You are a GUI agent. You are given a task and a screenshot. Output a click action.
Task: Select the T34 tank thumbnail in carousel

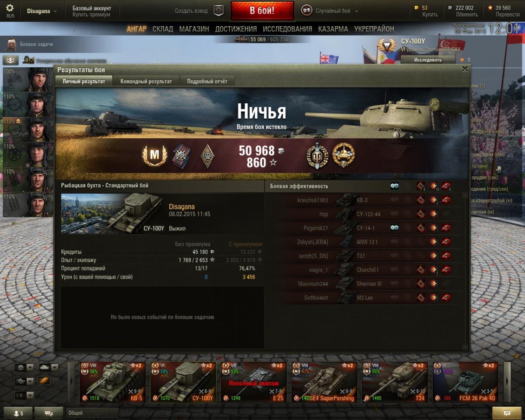pyautogui.click(x=395, y=382)
